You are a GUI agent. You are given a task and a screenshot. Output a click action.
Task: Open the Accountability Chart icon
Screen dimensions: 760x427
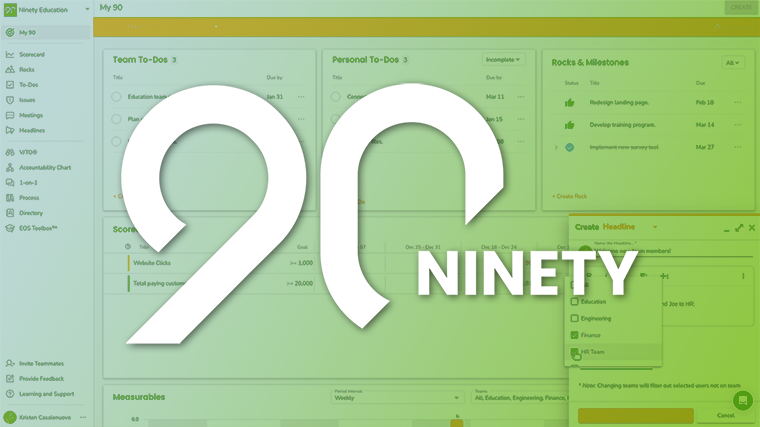(x=10, y=168)
